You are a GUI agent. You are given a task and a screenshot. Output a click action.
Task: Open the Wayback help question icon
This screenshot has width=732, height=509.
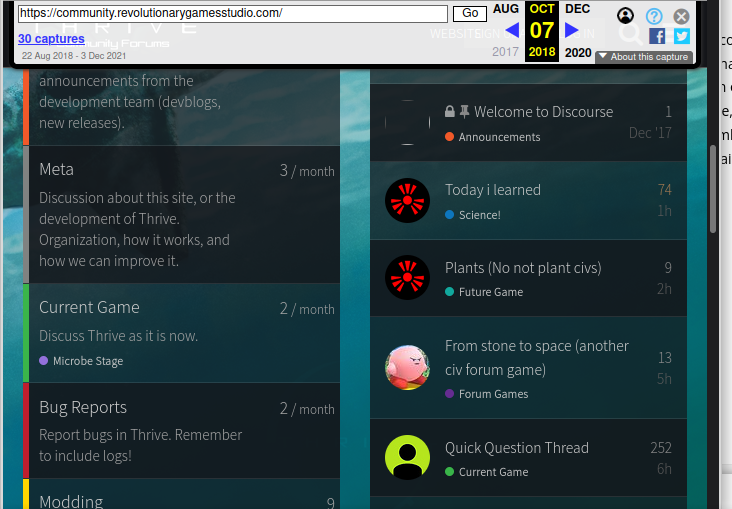click(654, 16)
